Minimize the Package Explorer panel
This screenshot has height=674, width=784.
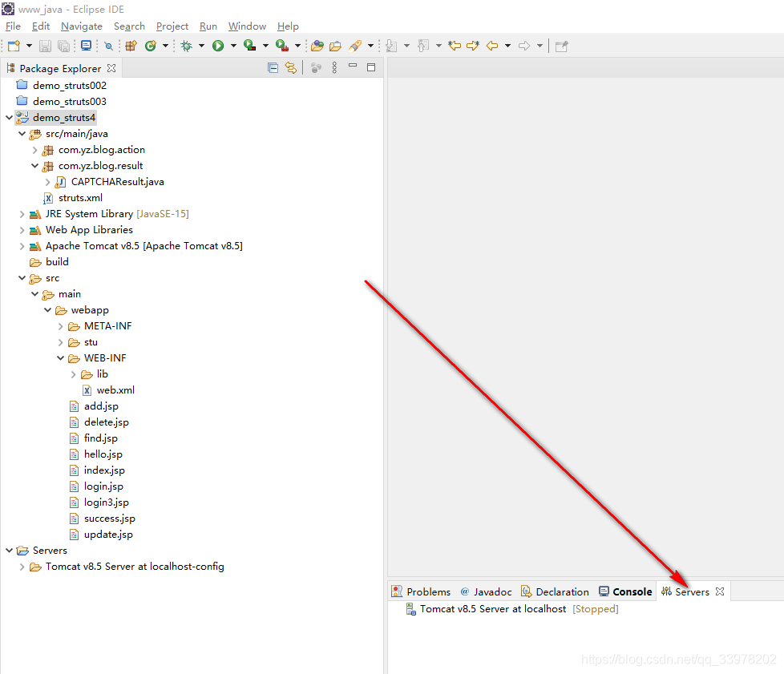(x=353, y=66)
